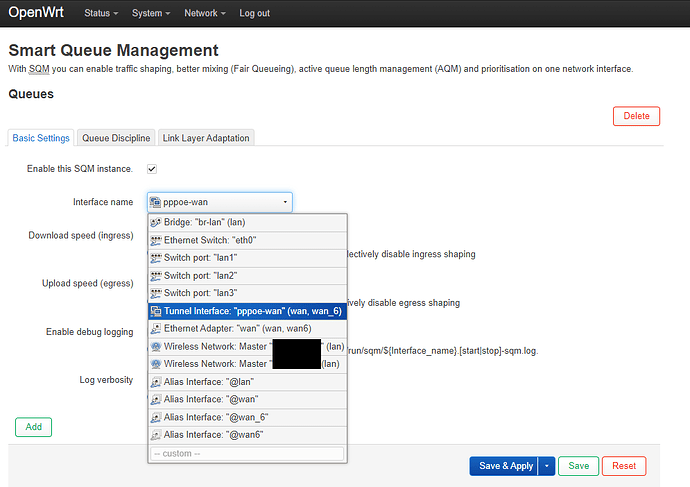Add a new queue
Screen dimensions: 690x487
[x=33, y=427]
